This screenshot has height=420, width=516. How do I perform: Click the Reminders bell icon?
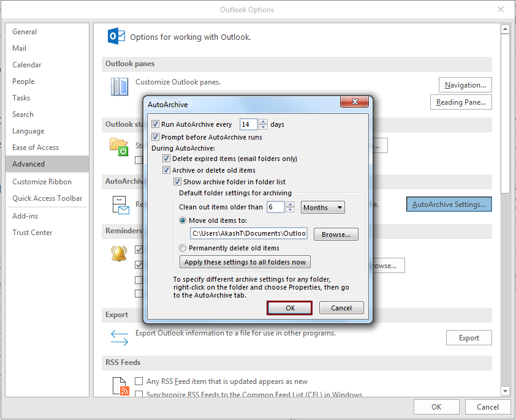point(119,253)
